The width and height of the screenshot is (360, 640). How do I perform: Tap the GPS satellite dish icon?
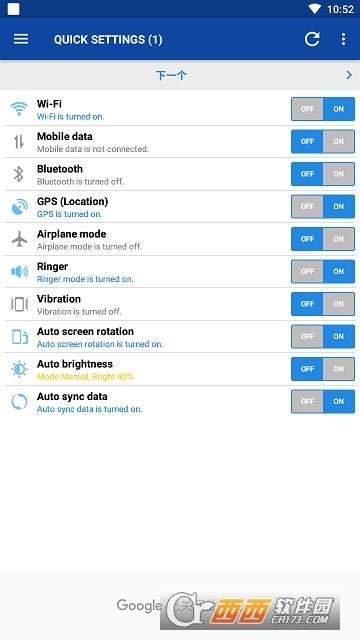click(x=20, y=207)
